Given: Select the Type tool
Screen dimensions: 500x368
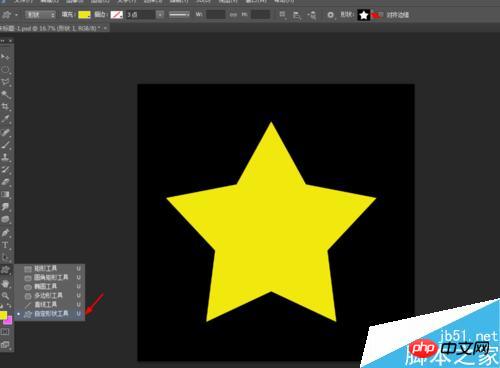Looking at the screenshot, I should pyautogui.click(x=5, y=245).
